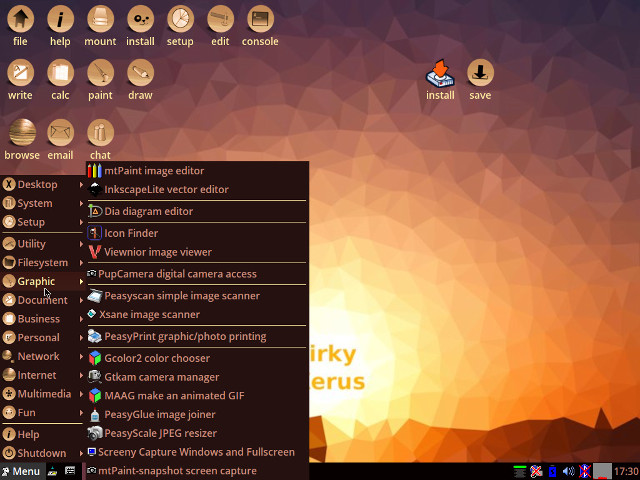
Task: Open Screeny Capture Windows and Fullscreen
Action: [197, 452]
